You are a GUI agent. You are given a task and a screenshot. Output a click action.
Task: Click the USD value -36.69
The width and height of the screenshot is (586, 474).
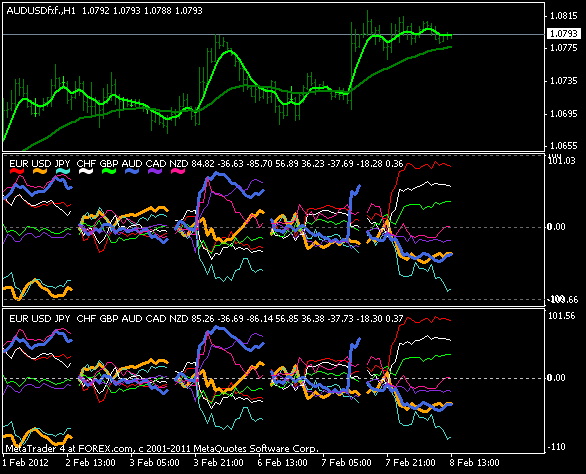(230, 319)
